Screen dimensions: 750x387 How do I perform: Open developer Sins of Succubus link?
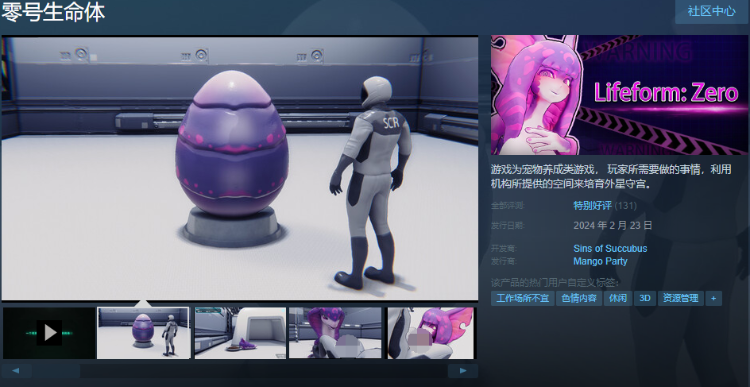610,248
